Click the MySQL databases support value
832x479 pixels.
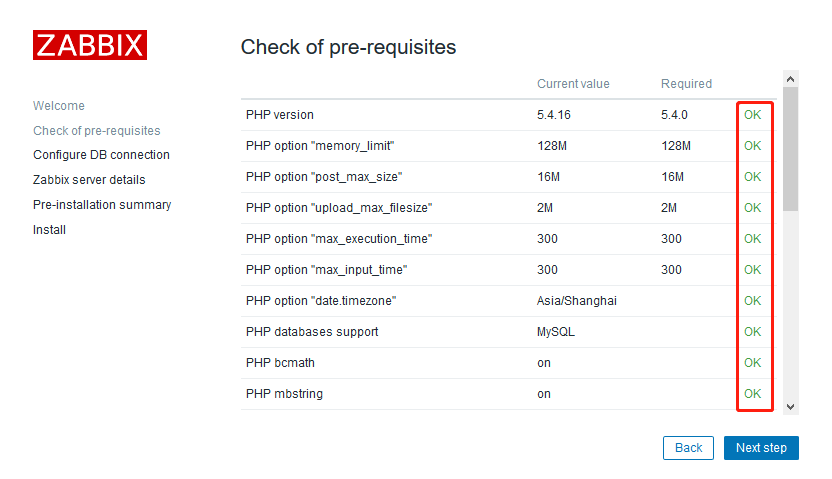[556, 332]
